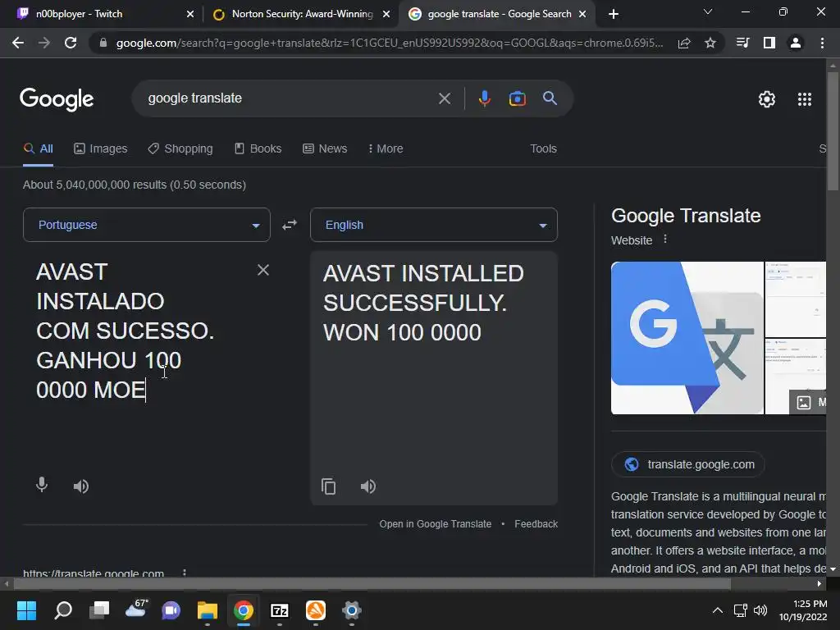
Task: Open Google quick settings gear
Action: click(767, 99)
